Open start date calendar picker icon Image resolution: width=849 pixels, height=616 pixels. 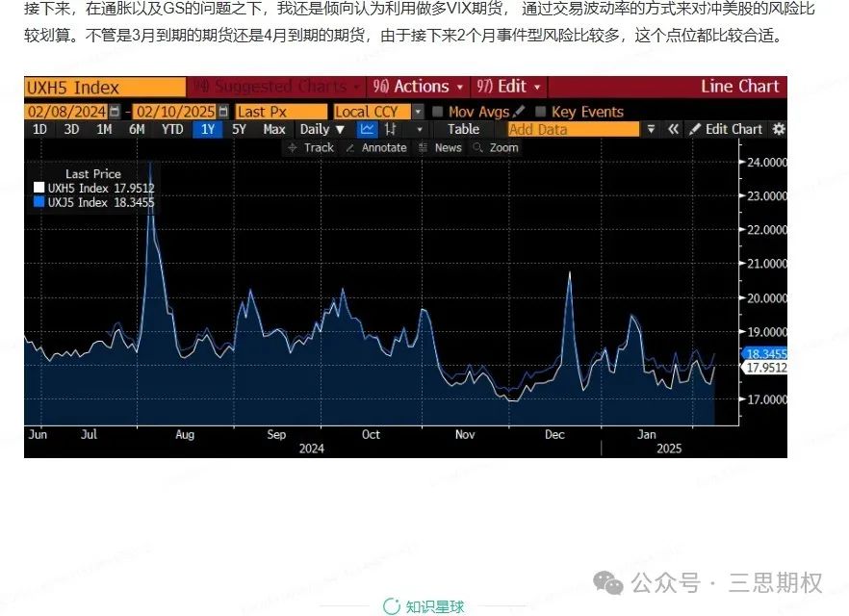(115, 112)
